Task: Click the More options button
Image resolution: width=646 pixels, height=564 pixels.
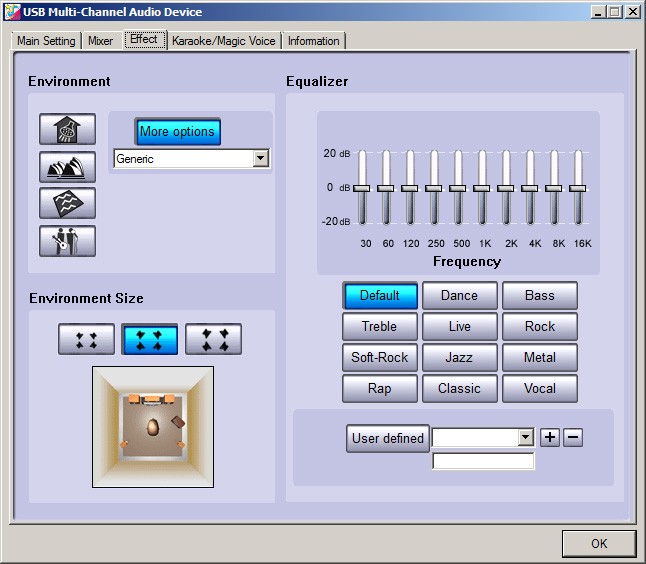Action: [177, 132]
